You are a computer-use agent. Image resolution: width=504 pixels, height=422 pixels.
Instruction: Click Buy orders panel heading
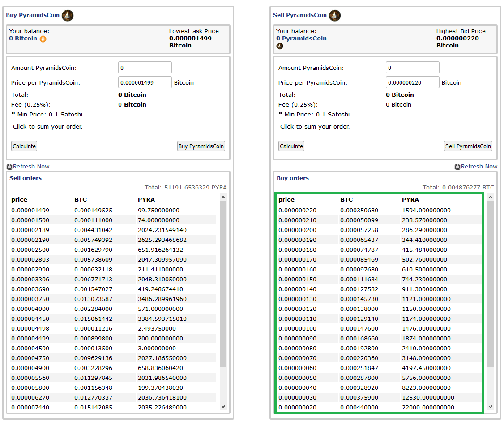[292, 178]
